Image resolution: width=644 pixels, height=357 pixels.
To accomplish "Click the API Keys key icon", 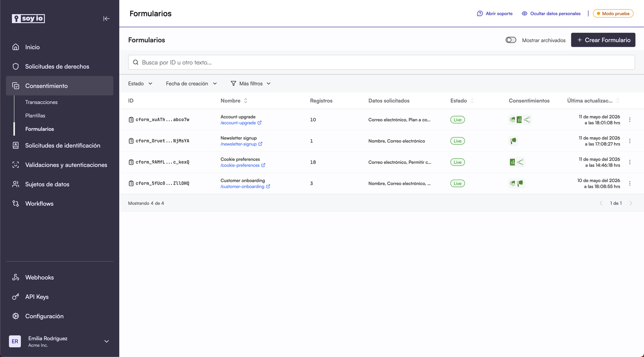I will (16, 296).
